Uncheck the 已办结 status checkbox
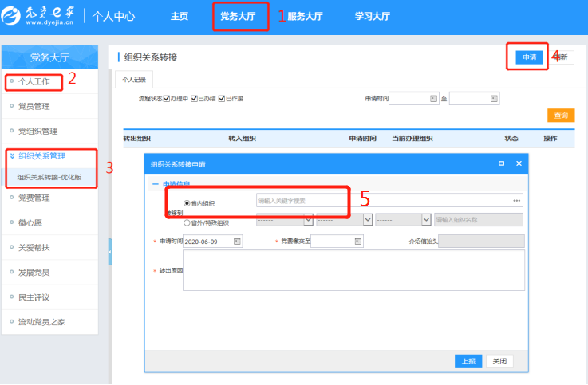The width and height of the screenshot is (588, 385). pos(192,99)
